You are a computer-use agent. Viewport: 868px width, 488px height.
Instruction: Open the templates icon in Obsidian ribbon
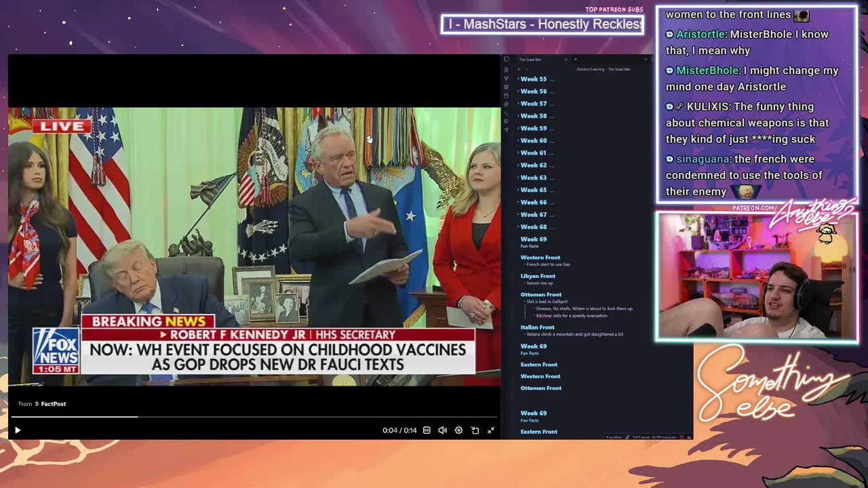coord(506,104)
